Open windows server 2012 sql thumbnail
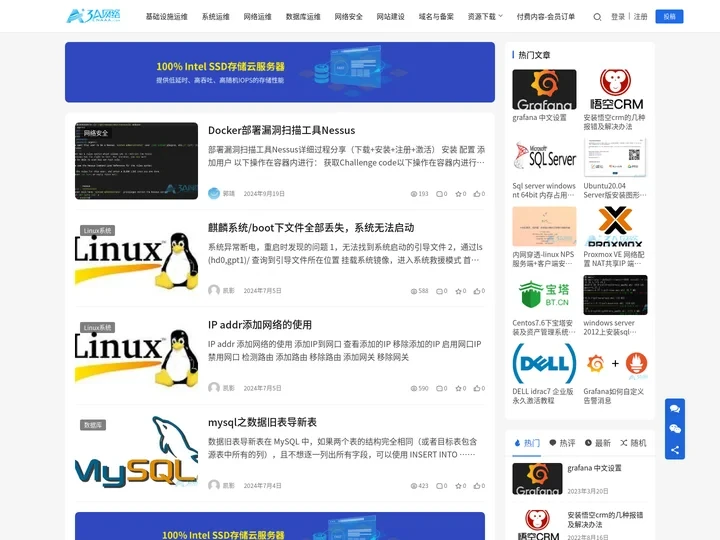720x540 pixels. pos(615,295)
